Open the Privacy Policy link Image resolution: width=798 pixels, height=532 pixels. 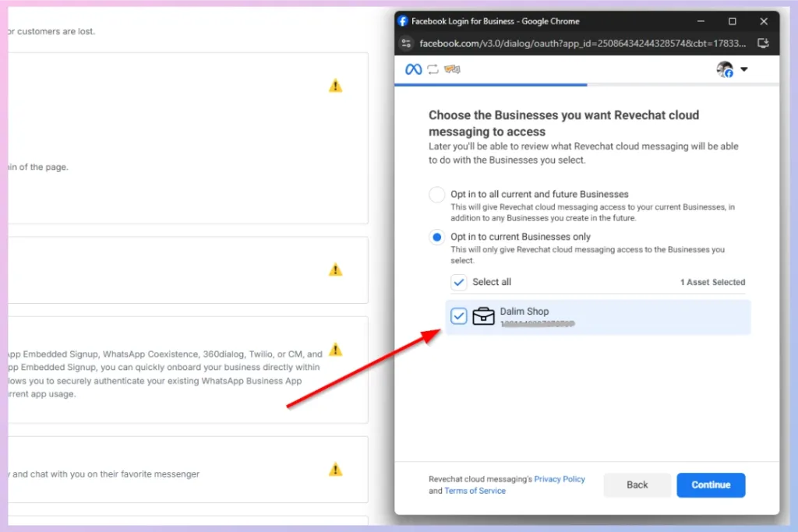[560, 479]
